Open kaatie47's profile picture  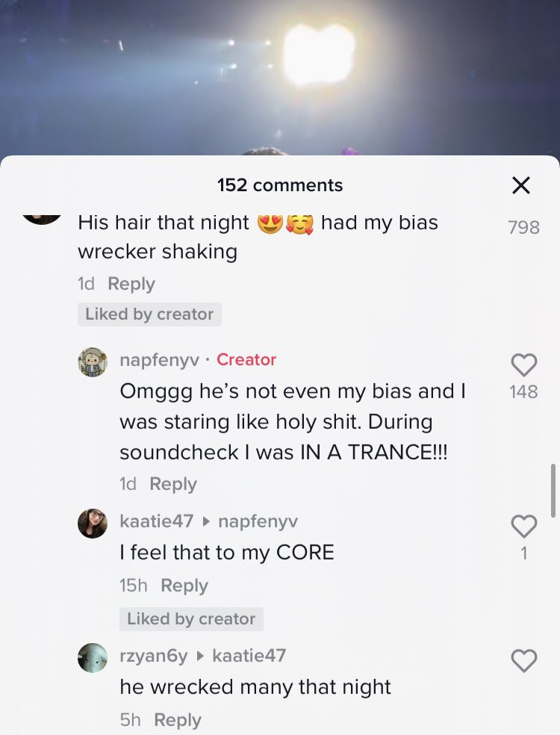click(x=93, y=523)
